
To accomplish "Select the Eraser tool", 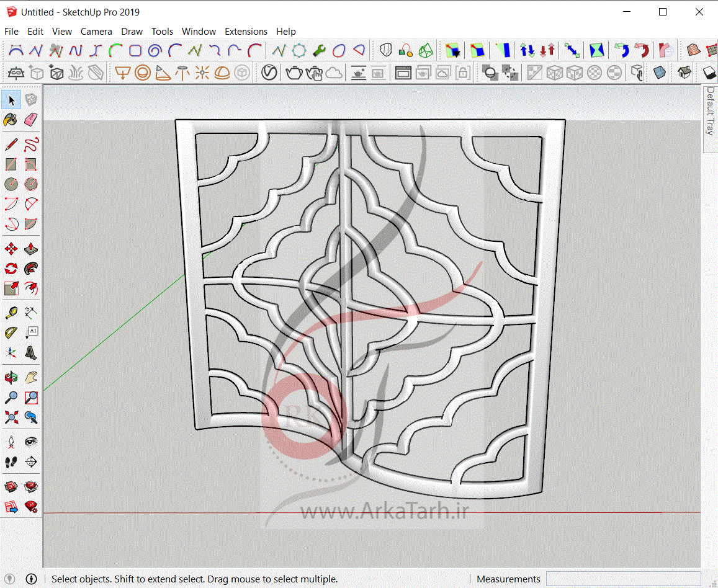I will 30,120.
